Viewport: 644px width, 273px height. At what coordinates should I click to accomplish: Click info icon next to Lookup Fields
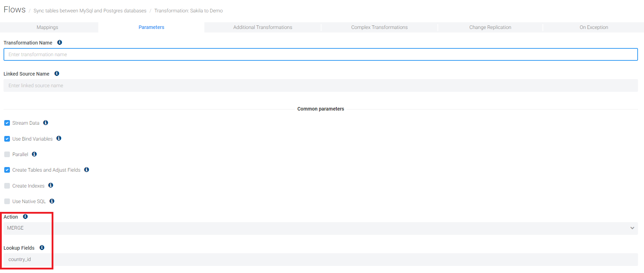[42, 248]
